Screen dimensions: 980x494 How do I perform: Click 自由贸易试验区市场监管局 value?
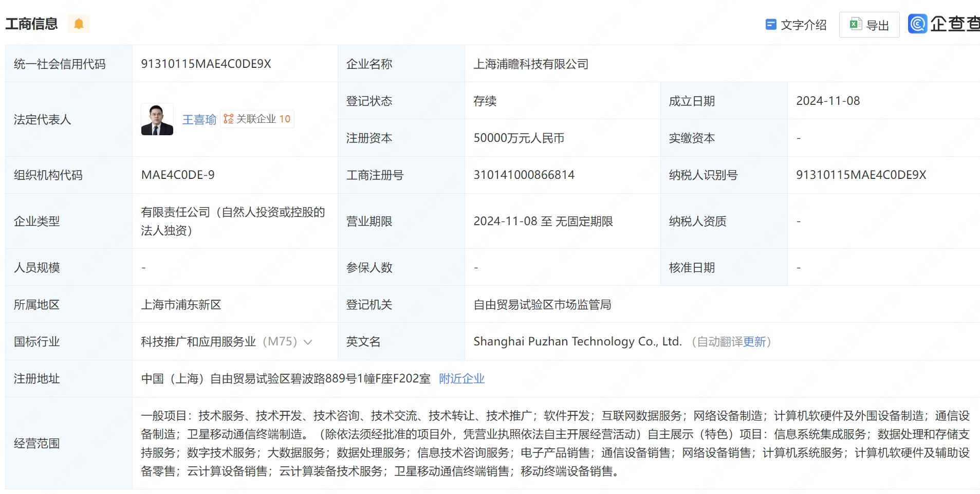tap(542, 304)
